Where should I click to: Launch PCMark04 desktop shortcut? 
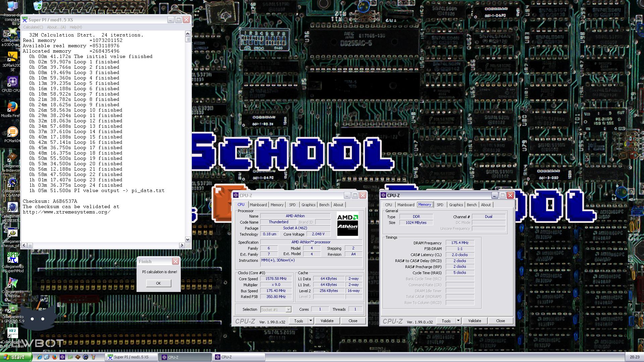tap(12, 135)
